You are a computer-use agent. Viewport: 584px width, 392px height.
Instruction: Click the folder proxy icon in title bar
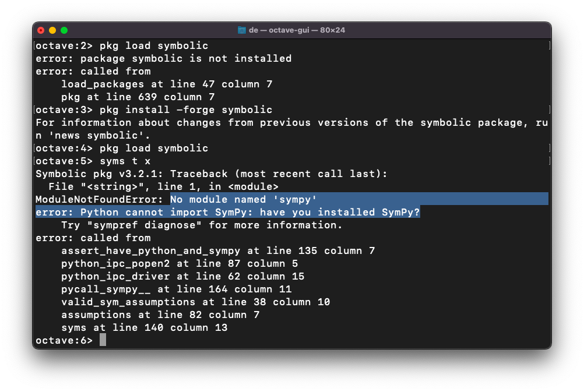(242, 30)
